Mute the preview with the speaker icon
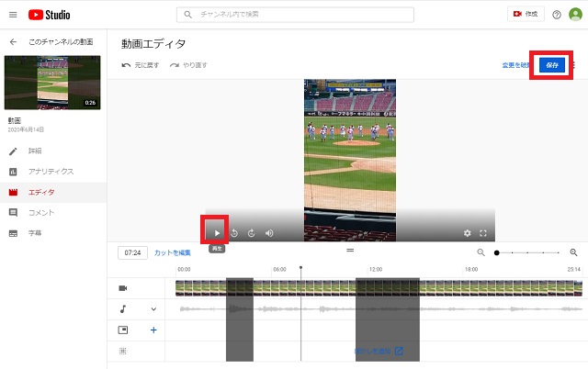The image size is (588, 369). tap(269, 233)
